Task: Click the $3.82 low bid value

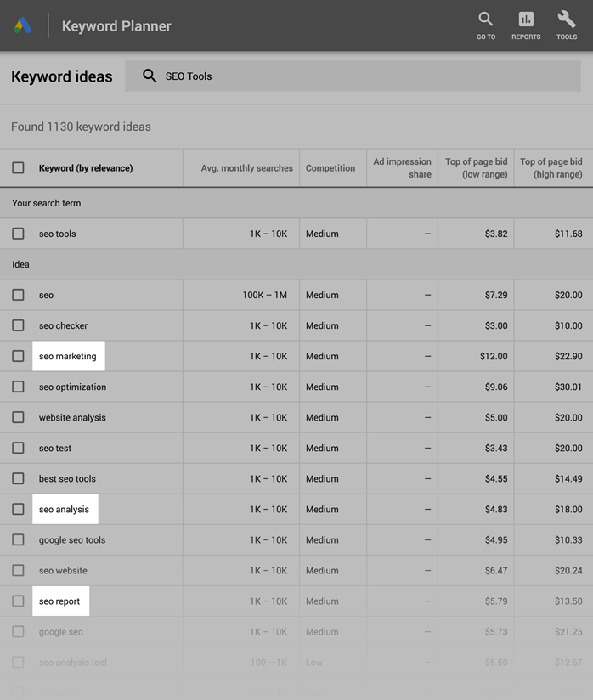Action: pyautogui.click(x=496, y=234)
